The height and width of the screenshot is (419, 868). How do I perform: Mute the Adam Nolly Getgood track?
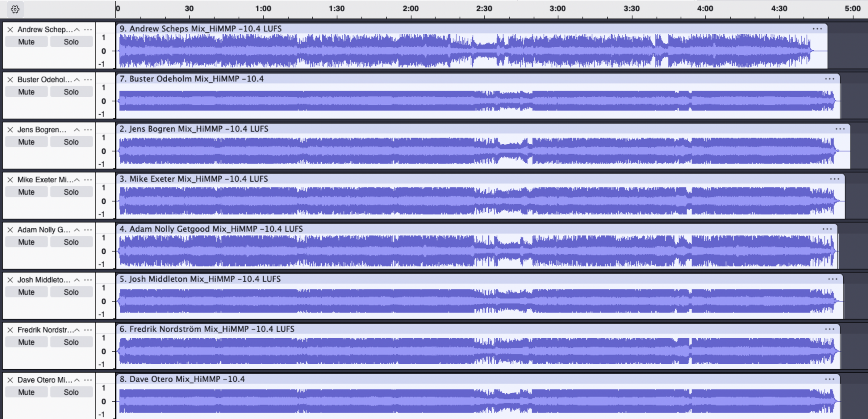[26, 242]
